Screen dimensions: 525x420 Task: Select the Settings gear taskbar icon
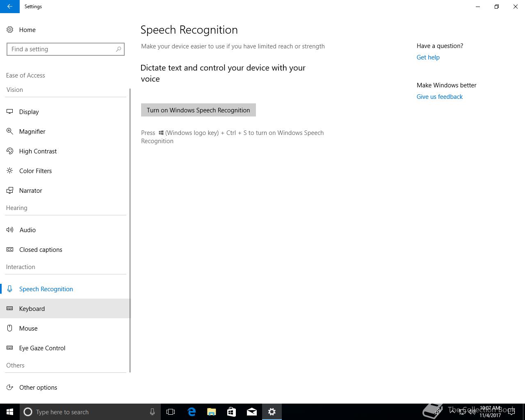[272, 412]
